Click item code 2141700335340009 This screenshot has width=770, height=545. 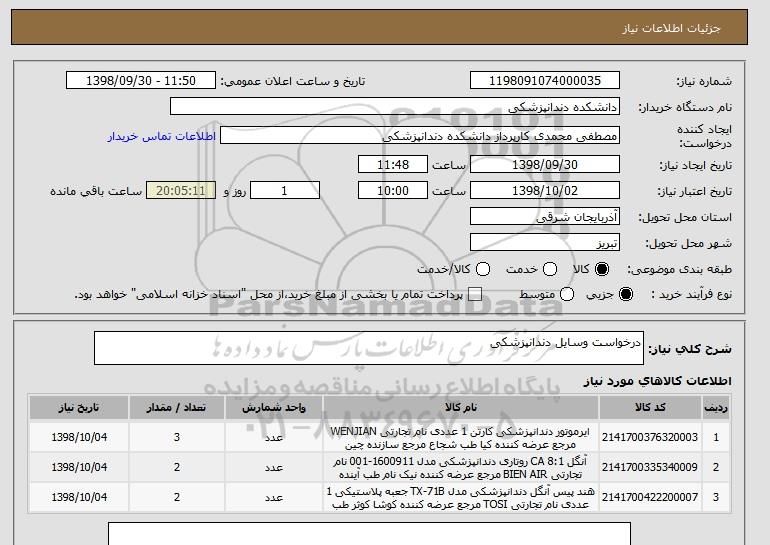650,467
